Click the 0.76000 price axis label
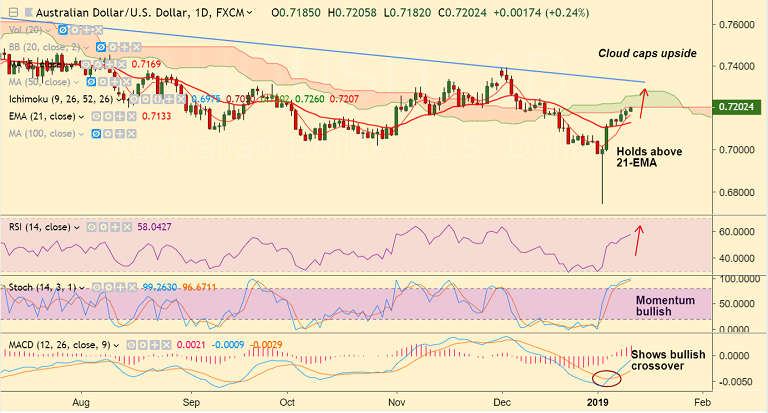The image size is (768, 413). pyautogui.click(x=736, y=24)
